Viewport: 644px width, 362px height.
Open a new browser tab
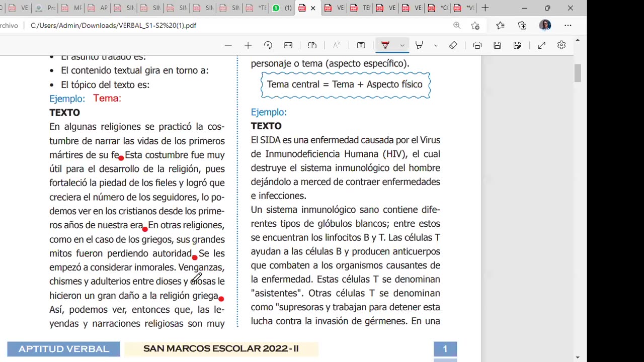pyautogui.click(x=485, y=8)
